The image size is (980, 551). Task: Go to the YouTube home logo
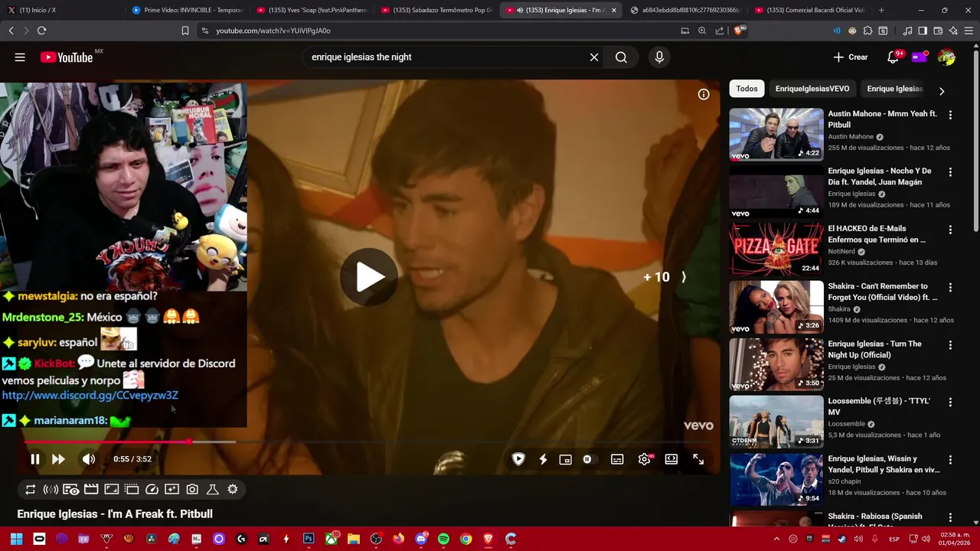point(67,57)
